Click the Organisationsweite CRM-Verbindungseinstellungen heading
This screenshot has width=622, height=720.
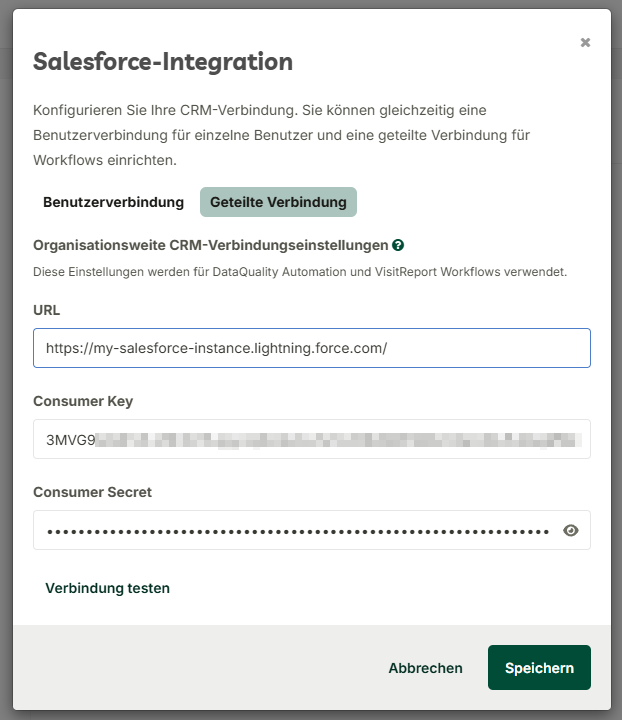211,245
